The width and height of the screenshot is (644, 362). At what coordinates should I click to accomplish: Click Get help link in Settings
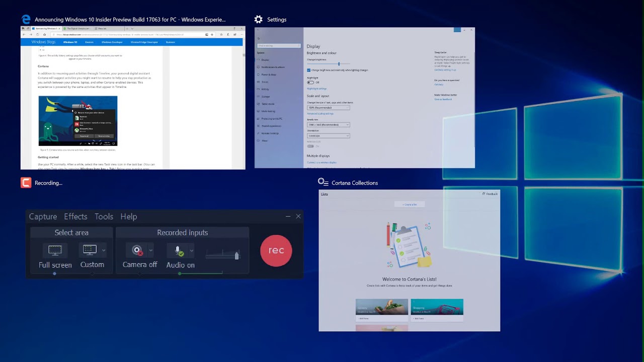pos(439,84)
